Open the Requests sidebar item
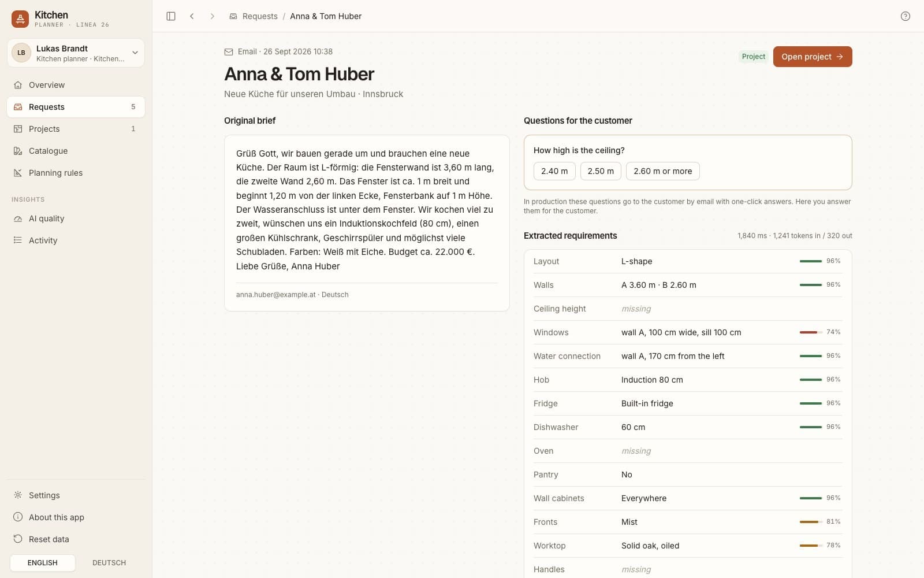This screenshot has height=578, width=924. 76,107
